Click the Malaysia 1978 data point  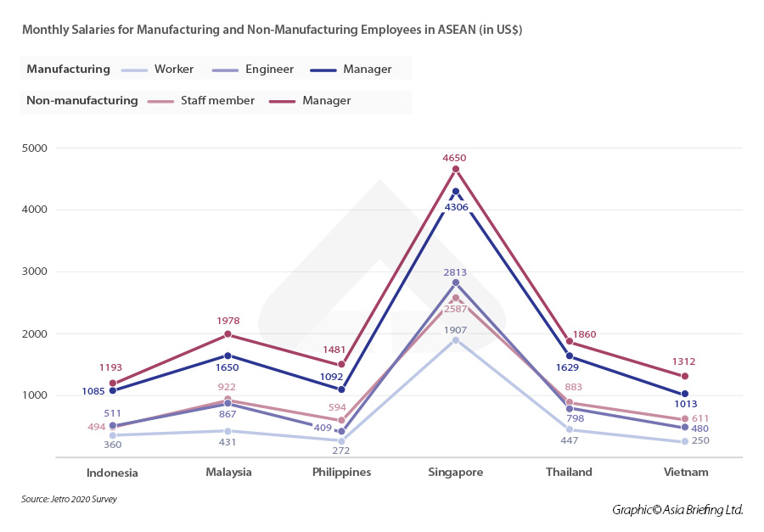pos(228,334)
